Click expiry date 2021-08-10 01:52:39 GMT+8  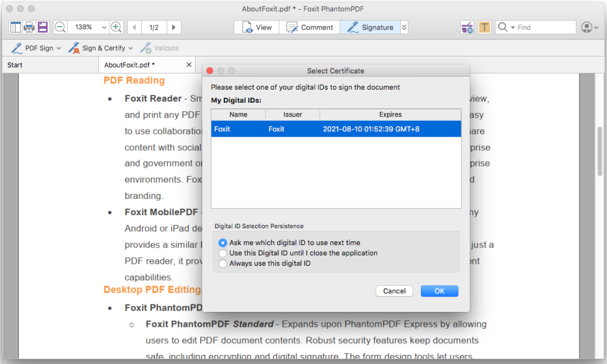[371, 129]
